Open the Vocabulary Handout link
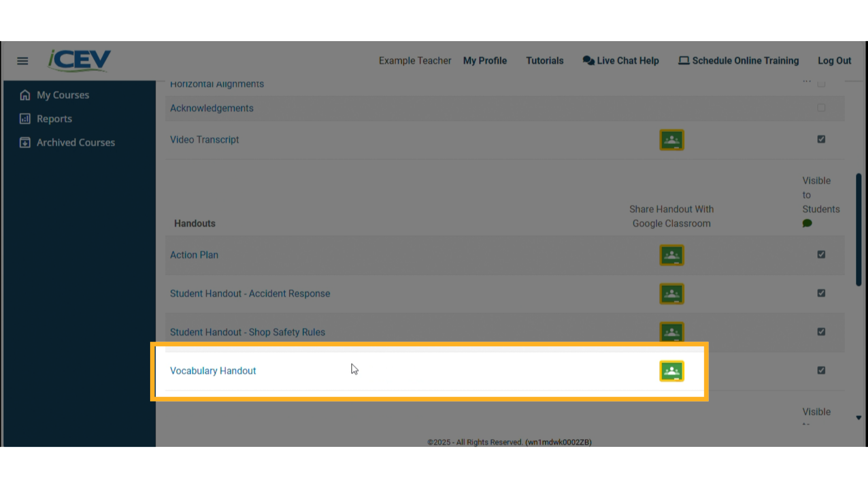The width and height of the screenshot is (868, 488). pyautogui.click(x=213, y=371)
